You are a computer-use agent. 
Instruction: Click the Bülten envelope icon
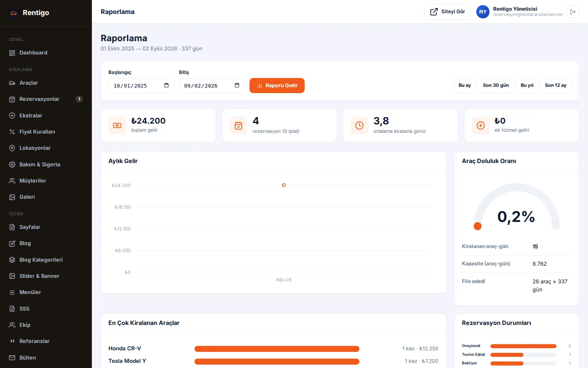(12, 358)
